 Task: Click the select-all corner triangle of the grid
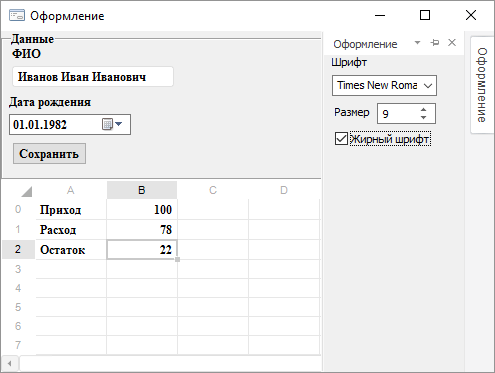(26, 192)
